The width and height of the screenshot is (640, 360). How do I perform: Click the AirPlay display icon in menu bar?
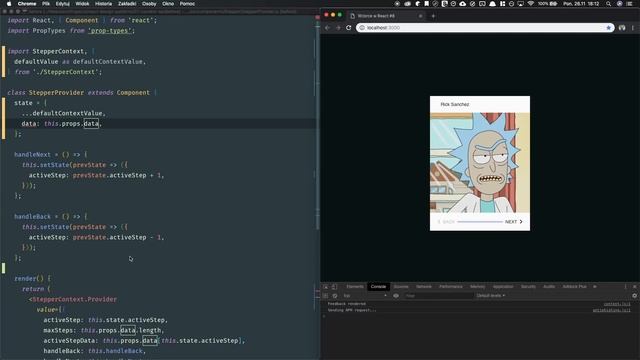coord(520,4)
